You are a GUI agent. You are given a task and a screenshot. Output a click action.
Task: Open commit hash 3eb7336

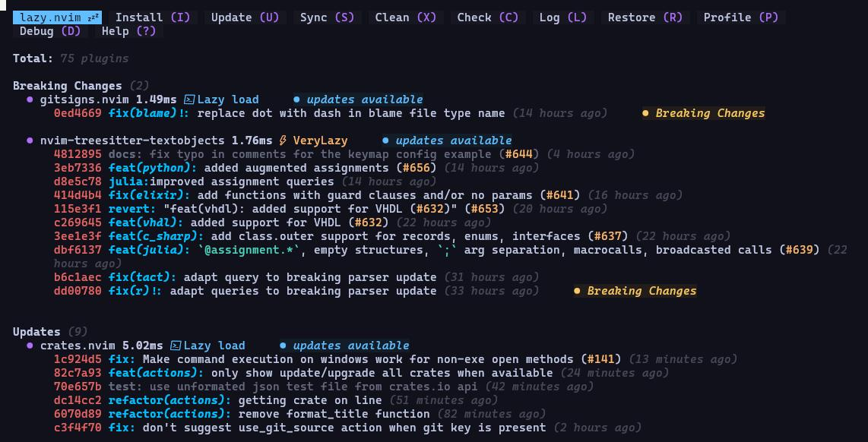tap(78, 168)
